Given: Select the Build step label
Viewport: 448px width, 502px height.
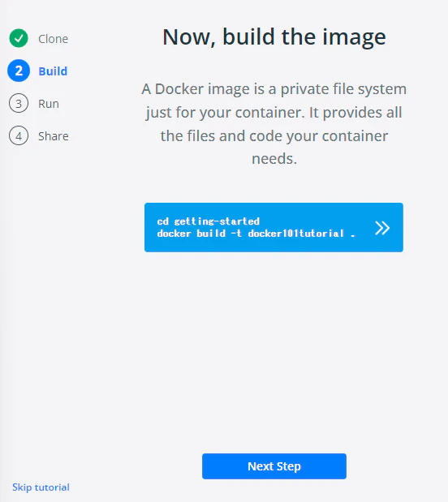Looking at the screenshot, I should click(53, 71).
